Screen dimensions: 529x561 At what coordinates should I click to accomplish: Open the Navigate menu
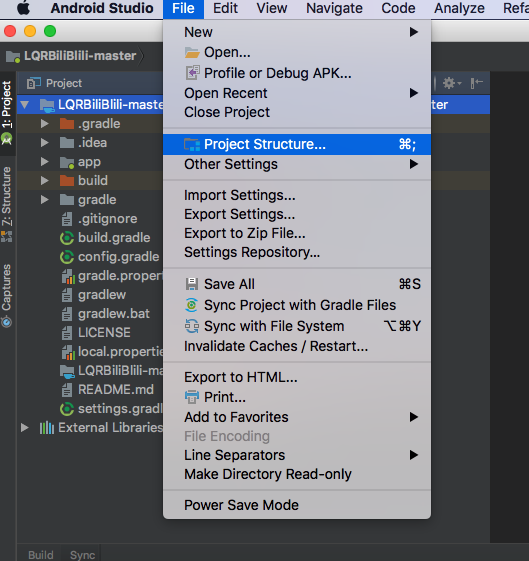pos(334,8)
